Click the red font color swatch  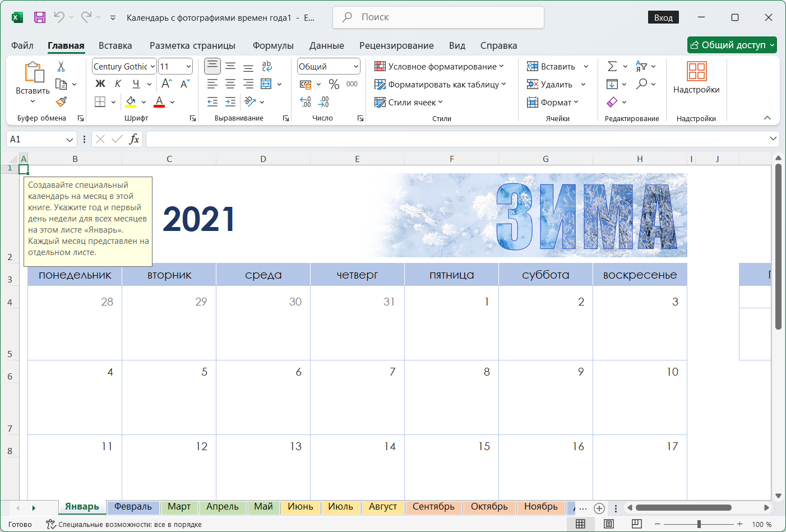pos(159,101)
